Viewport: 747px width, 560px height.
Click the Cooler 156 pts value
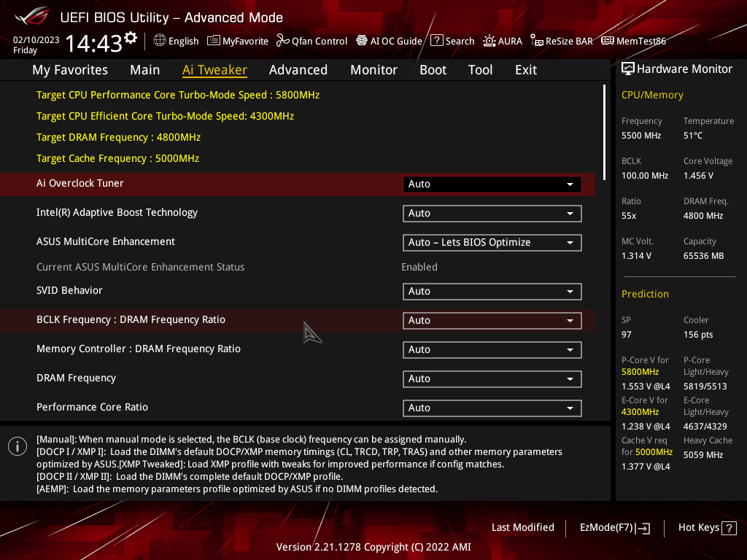(698, 335)
